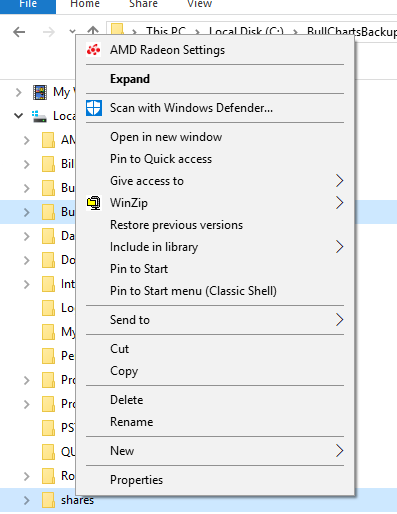
Task: Select the Lo folder in the tree
Action: 67,308
